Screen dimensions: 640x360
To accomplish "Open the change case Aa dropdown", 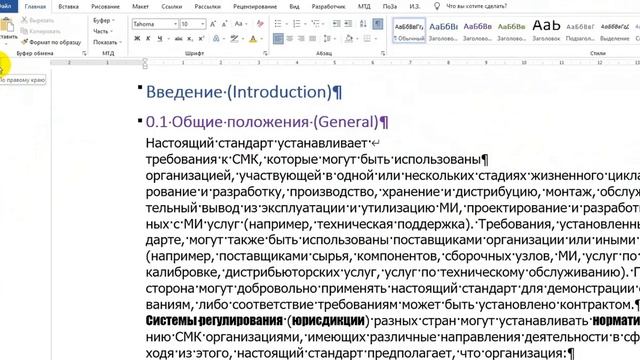I will click(x=241, y=24).
